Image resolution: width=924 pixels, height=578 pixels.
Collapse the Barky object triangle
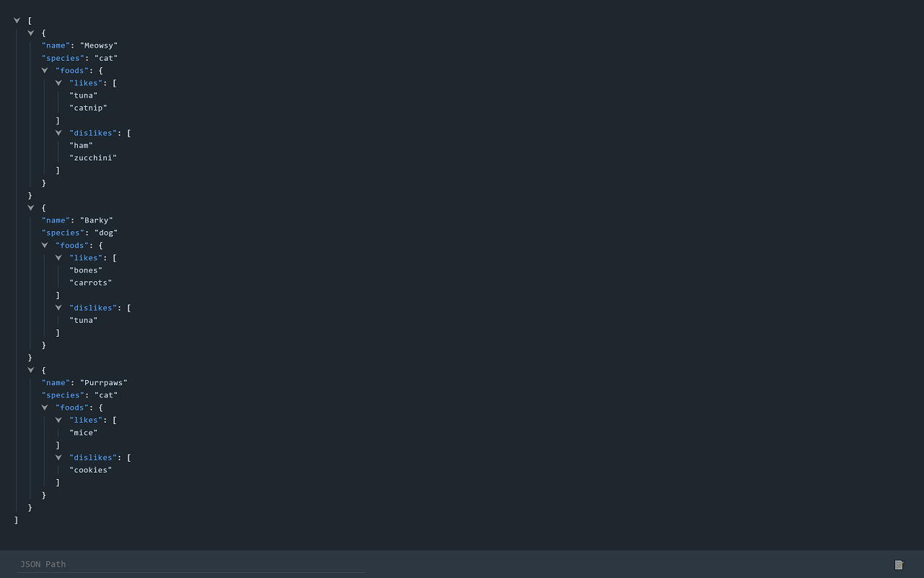click(31, 207)
